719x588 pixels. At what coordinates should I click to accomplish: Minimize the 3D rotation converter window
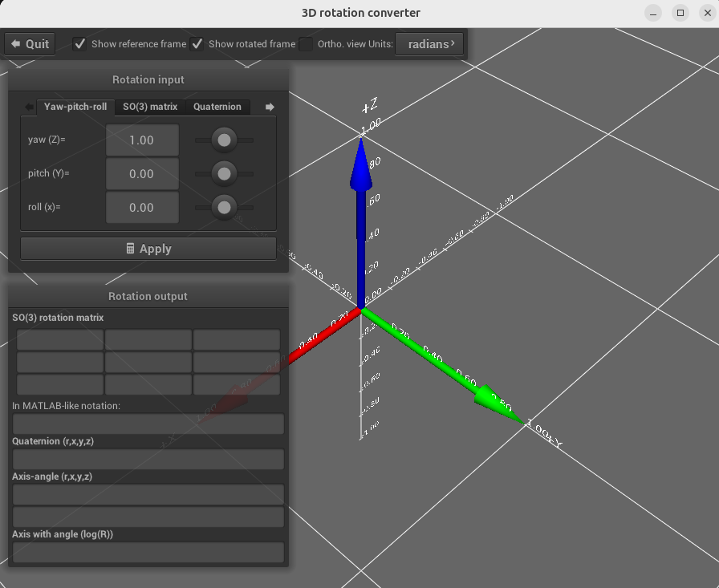tap(653, 13)
